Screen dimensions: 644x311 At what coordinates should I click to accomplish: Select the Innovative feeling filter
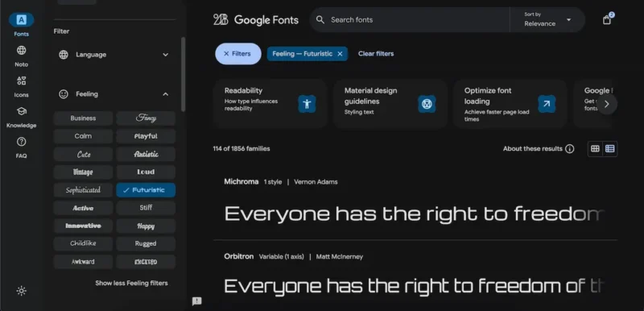tap(83, 226)
